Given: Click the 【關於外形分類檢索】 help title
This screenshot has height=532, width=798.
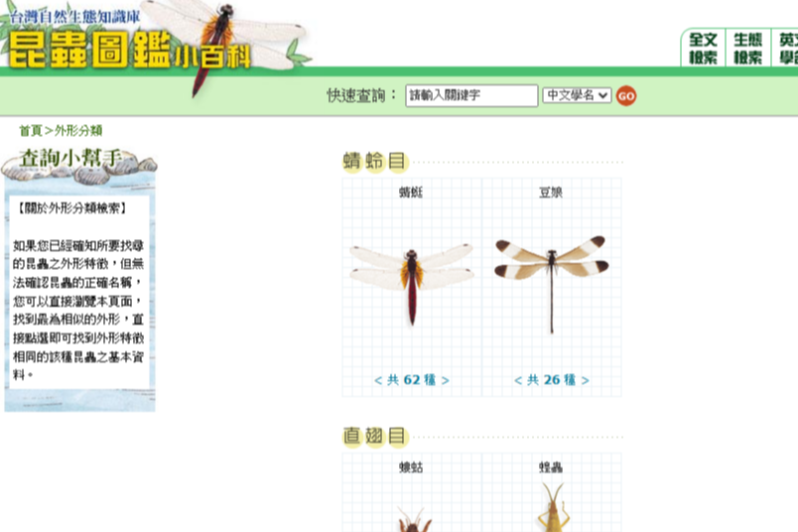Looking at the screenshot, I should (71, 208).
